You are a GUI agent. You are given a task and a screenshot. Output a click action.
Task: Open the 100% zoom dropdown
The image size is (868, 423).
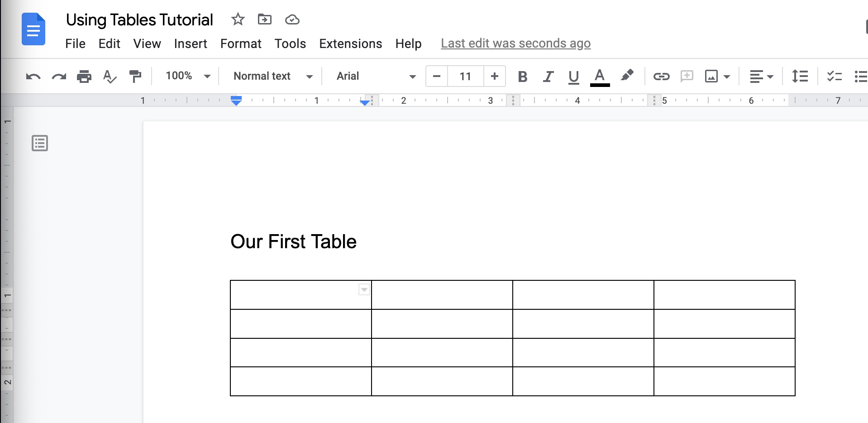[188, 76]
